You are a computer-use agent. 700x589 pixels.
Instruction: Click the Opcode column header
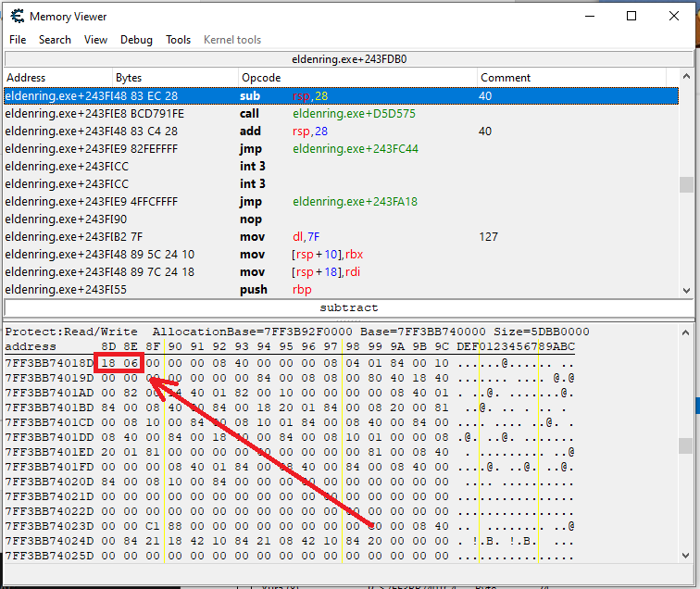(356, 78)
